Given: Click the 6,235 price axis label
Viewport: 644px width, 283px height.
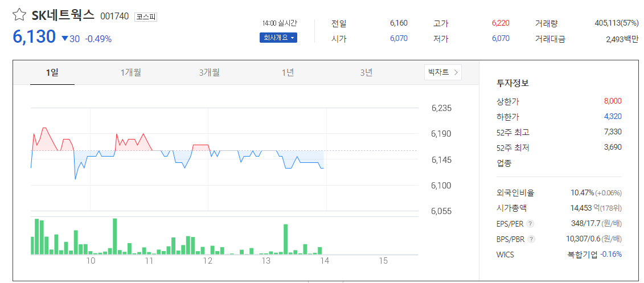Looking at the screenshot, I should click(x=441, y=108).
